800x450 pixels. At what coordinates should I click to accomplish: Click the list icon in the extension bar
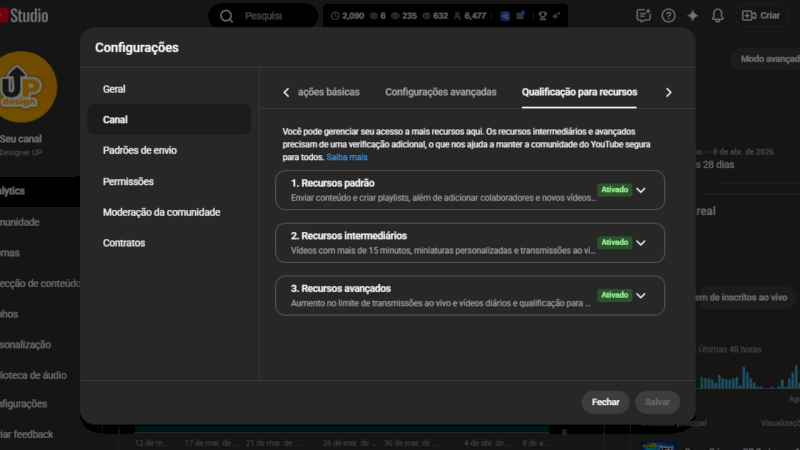tap(520, 16)
